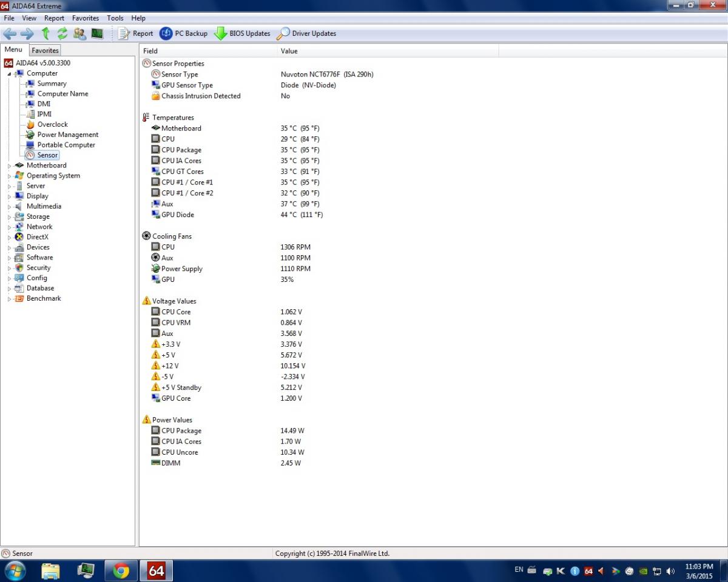Viewport: 728px width, 582px height.
Task: Expand the Multimedia tree node
Action: point(9,207)
